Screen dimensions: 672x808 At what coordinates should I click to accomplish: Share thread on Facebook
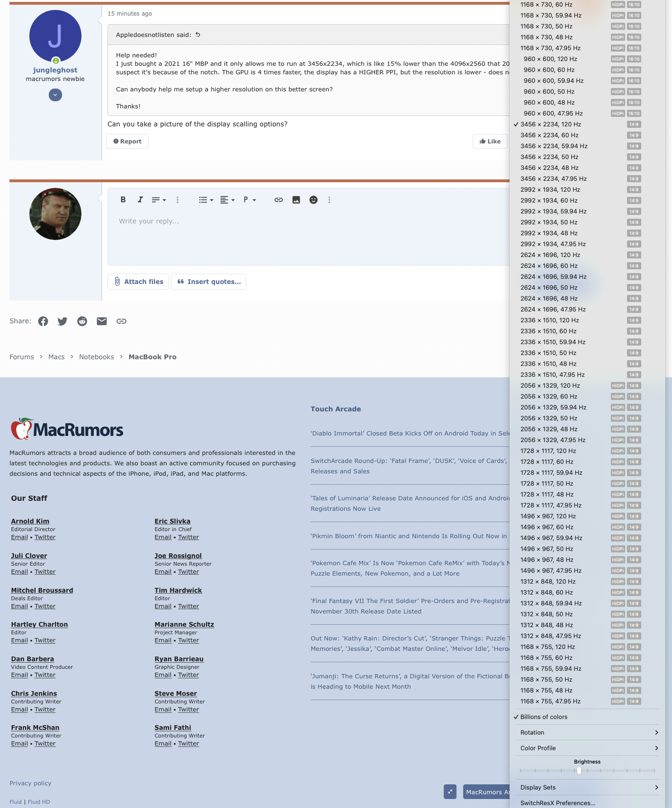[x=43, y=321]
